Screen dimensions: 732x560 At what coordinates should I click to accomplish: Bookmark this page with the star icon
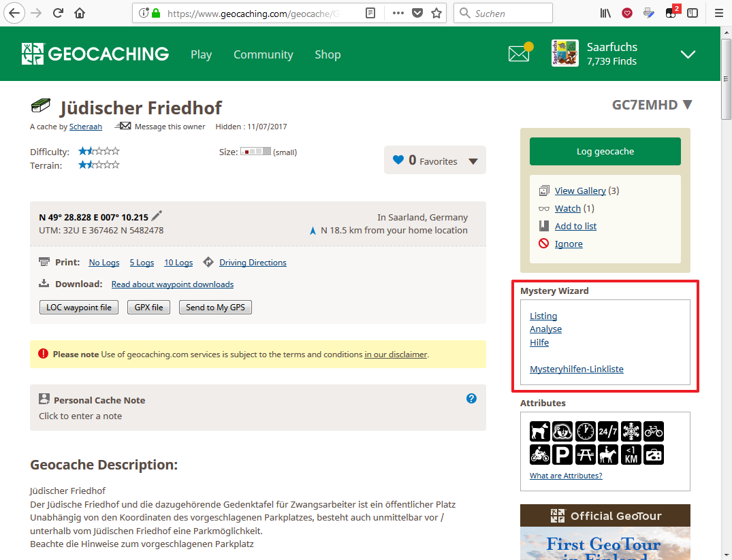436,13
